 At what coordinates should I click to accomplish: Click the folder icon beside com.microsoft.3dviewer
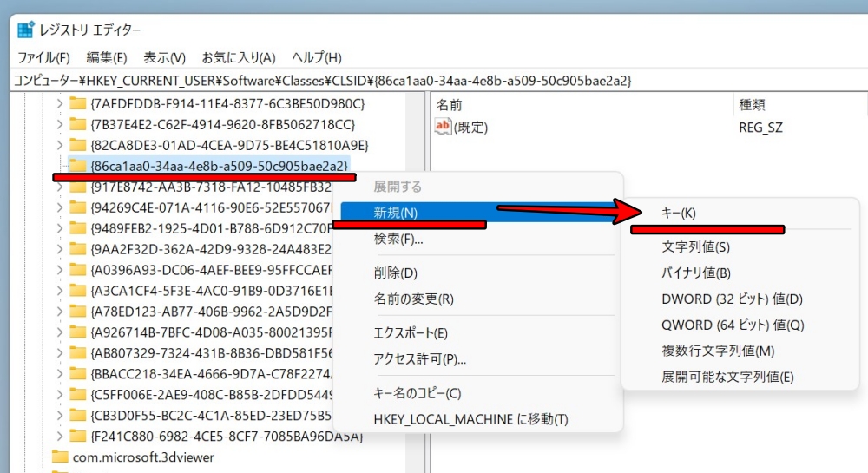pyautogui.click(x=60, y=457)
